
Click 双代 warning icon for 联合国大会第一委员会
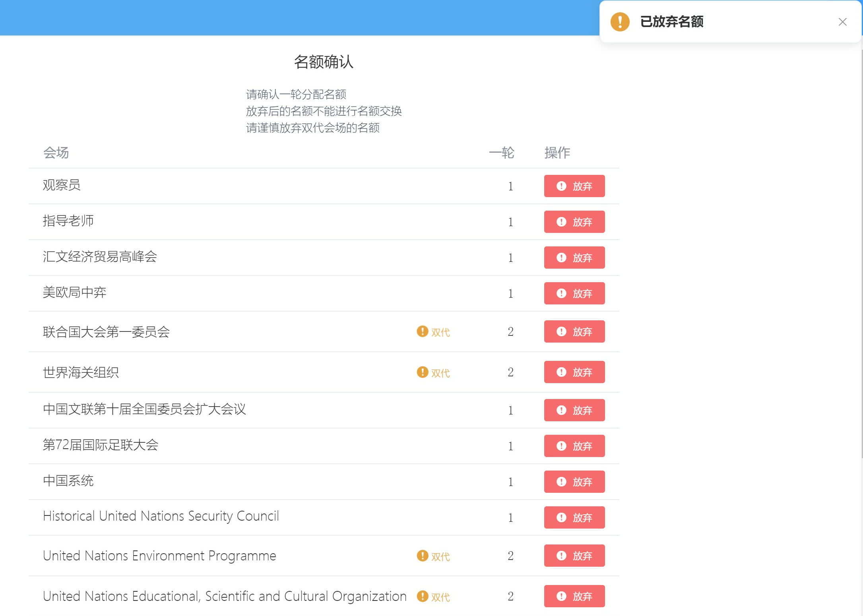pos(422,331)
